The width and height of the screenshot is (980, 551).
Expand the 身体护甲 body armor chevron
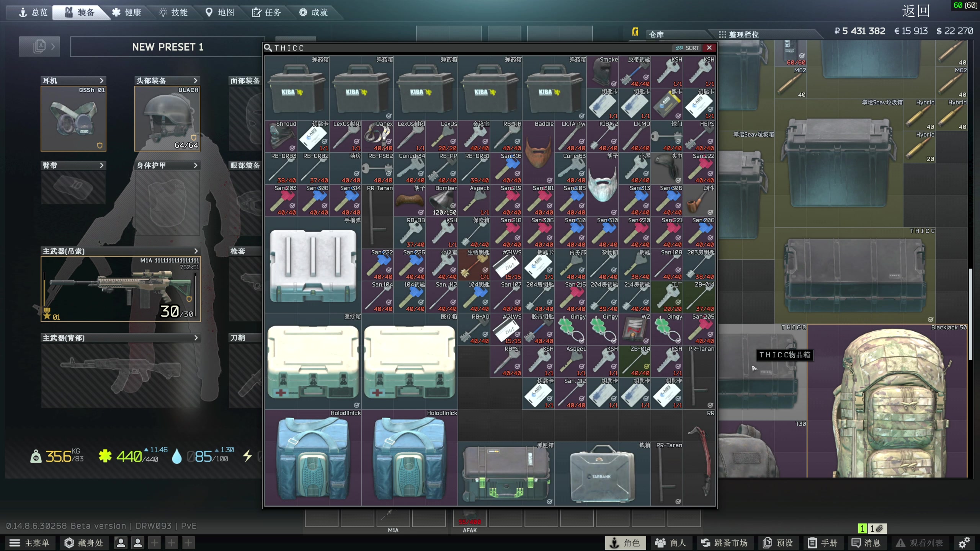point(195,165)
